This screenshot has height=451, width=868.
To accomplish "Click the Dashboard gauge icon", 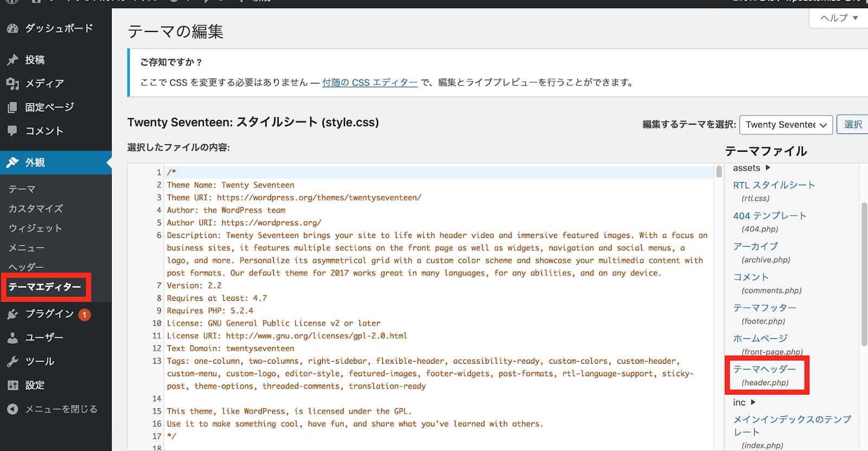I will [12, 28].
